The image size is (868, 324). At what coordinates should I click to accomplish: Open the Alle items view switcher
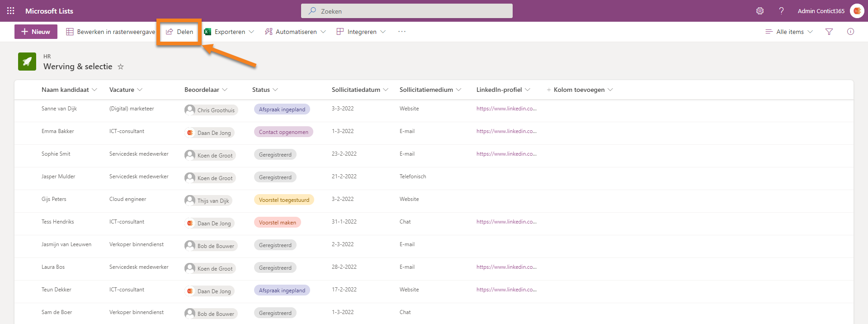[x=789, y=32]
